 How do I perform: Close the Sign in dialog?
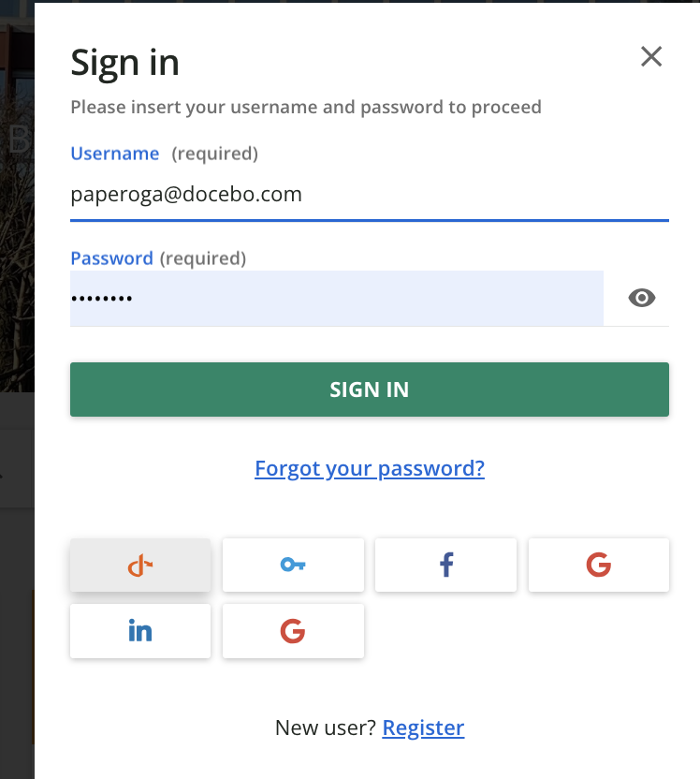(651, 57)
